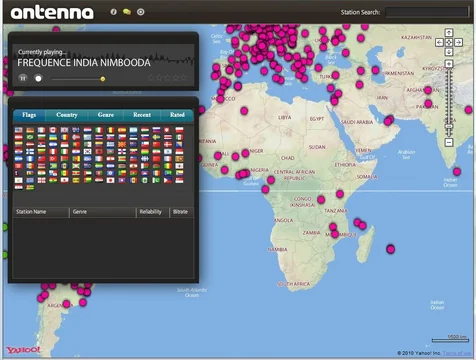The height and width of the screenshot is (360, 476).
Task: Sort by Genre column header
Action: (x=103, y=212)
